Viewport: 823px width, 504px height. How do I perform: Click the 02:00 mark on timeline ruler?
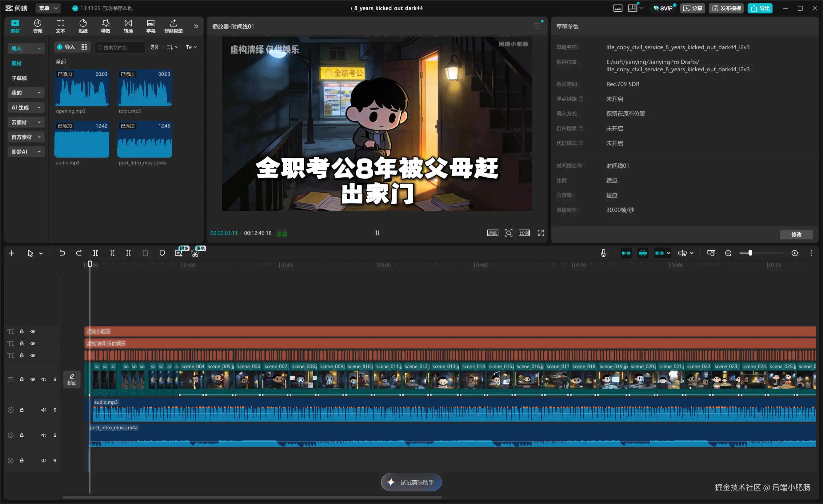(286, 265)
